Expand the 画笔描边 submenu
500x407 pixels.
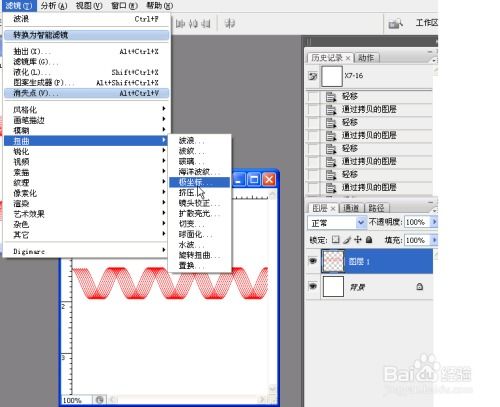(87, 120)
